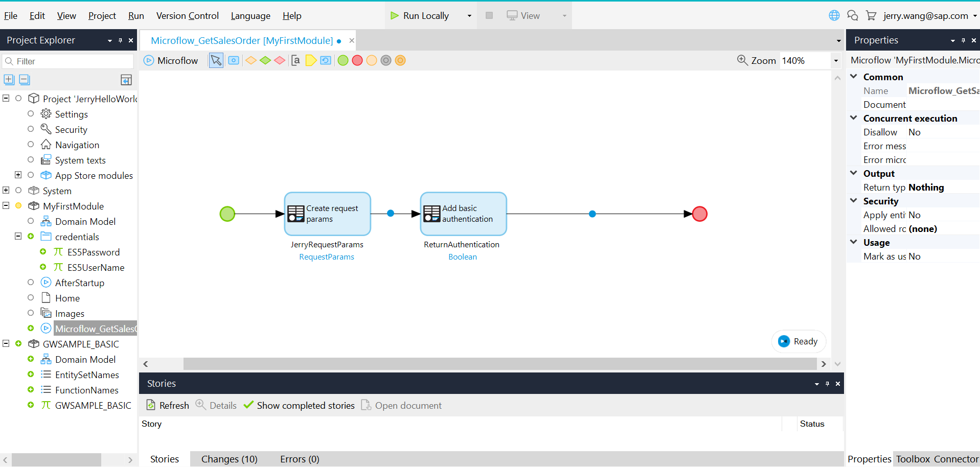The image size is (980, 467).
Task: Expand the App Store modules node
Action: [18, 175]
